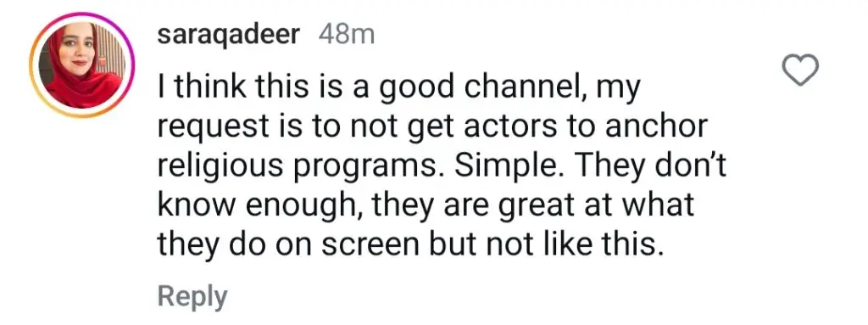The image size is (868, 325).
Task: Click the word religious in the comment
Action: pos(223,165)
